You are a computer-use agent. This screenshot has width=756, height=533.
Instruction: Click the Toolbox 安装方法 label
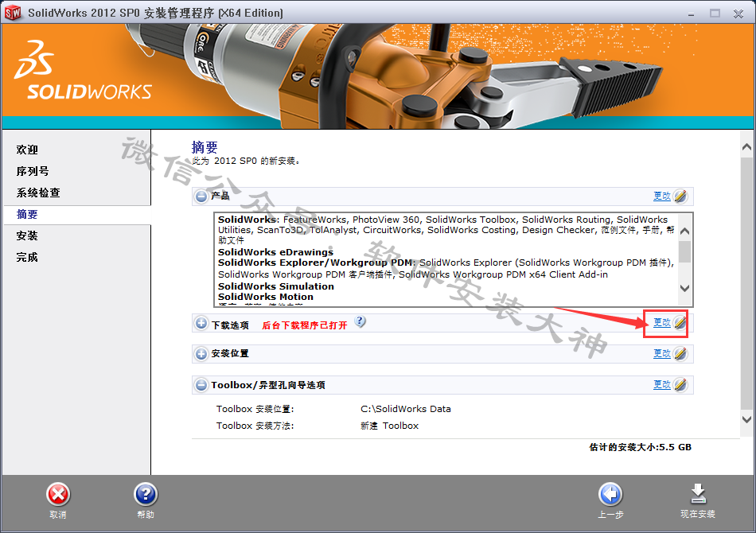255,426
